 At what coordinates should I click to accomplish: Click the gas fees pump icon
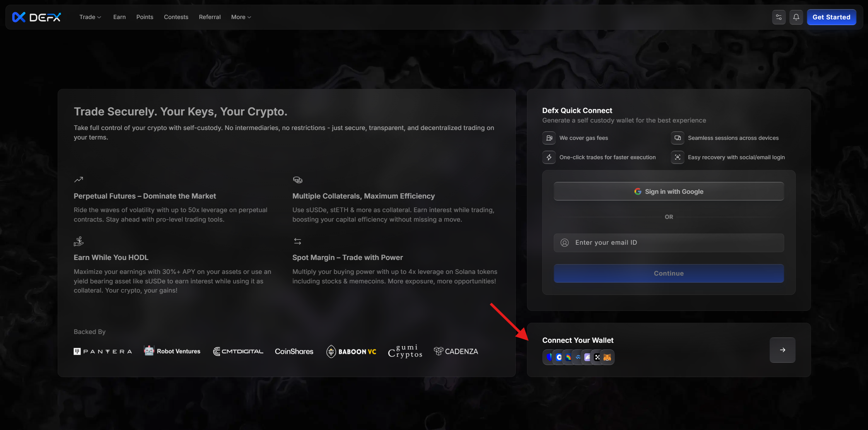pos(549,138)
